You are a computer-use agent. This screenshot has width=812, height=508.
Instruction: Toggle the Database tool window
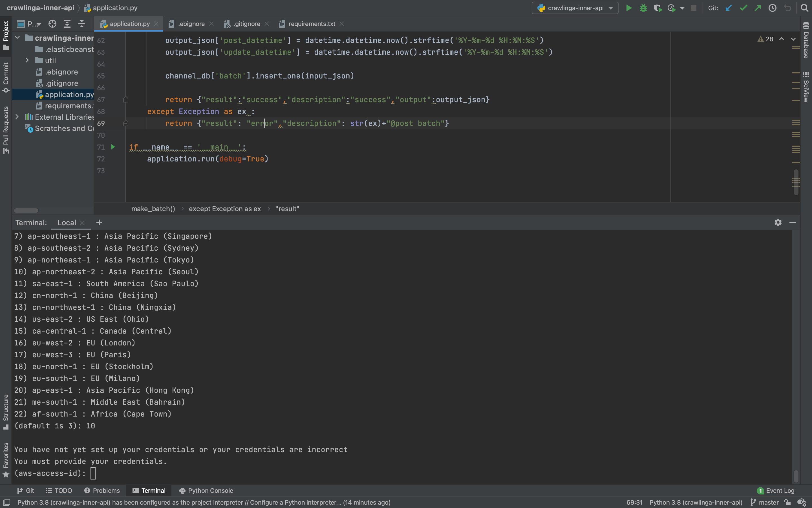(806, 40)
